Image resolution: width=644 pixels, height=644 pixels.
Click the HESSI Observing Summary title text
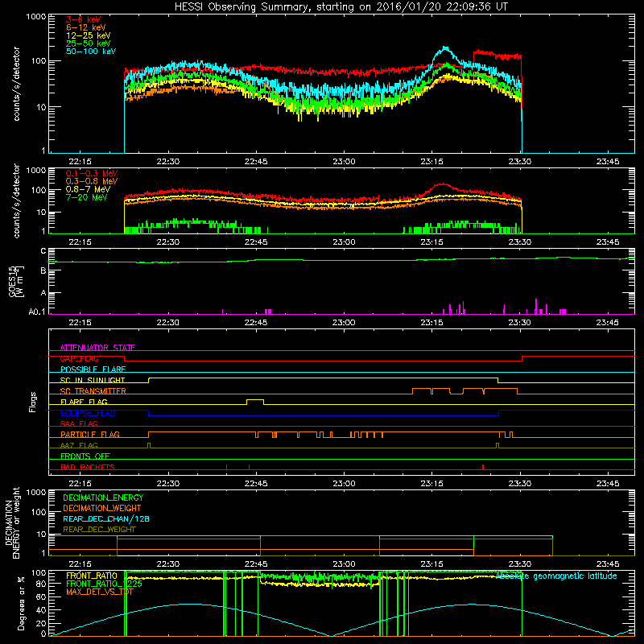coord(341,7)
